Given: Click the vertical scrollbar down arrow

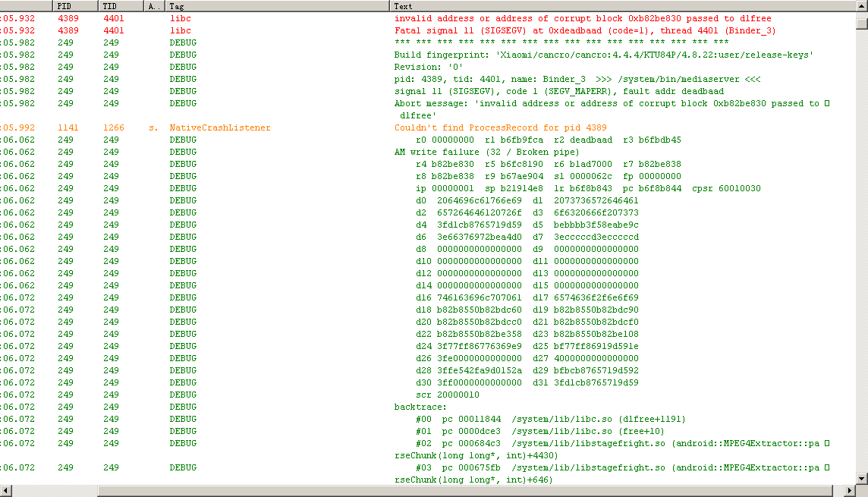Looking at the screenshot, I should [x=861, y=478].
